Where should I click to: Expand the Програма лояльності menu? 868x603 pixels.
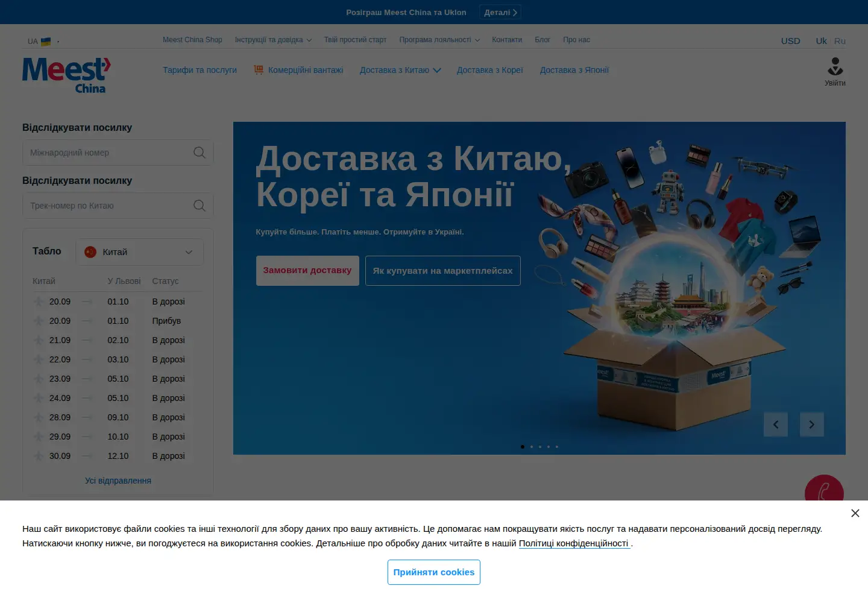439,40
